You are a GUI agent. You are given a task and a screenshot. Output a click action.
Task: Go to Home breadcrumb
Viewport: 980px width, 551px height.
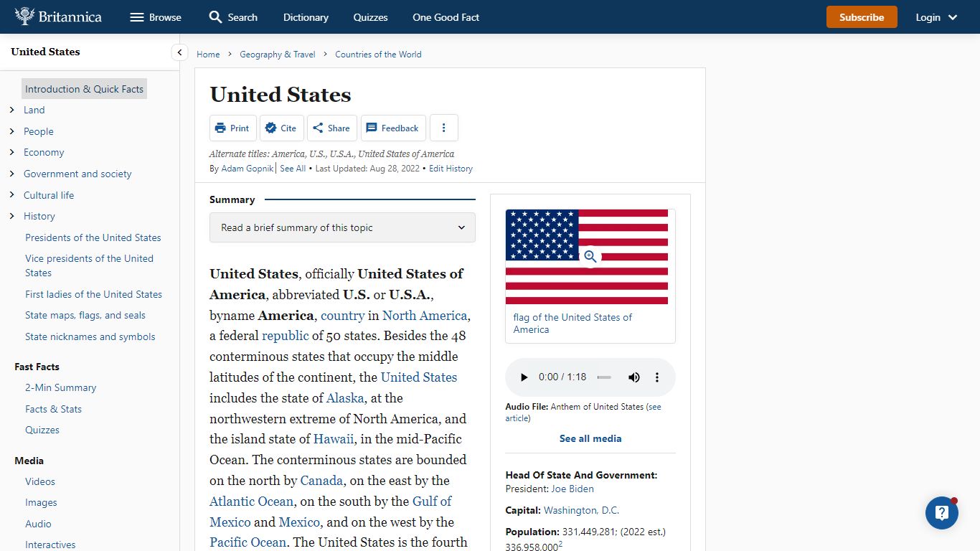[208, 54]
